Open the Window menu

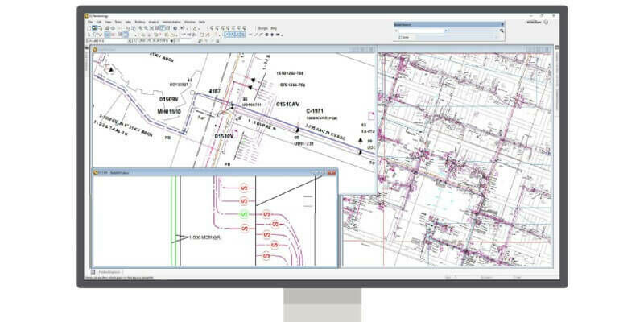(x=190, y=22)
